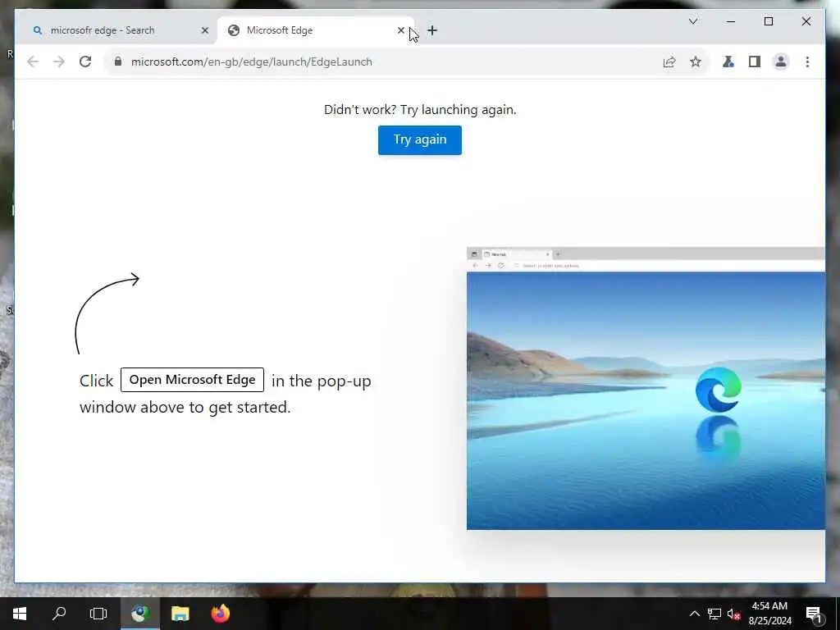Open the notification center icon
The height and width of the screenshot is (630, 840).
pyautogui.click(x=814, y=614)
